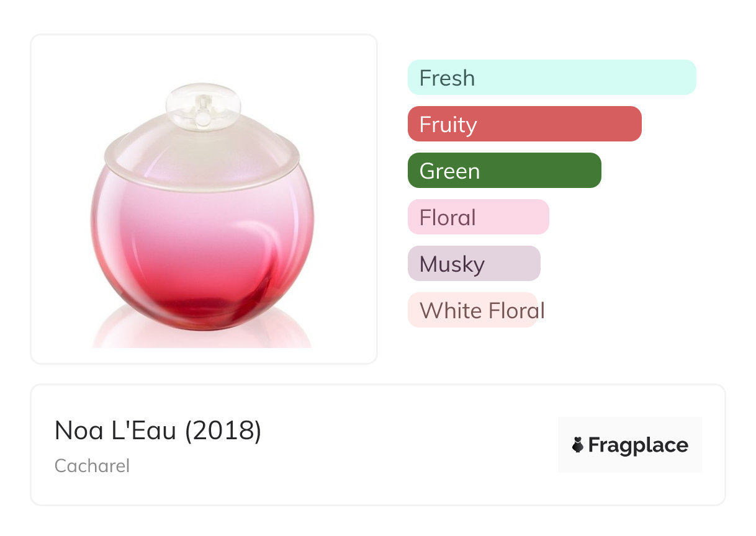Viewport: 756px width, 536px height.
Task: Select the White Floral accord bar
Action: tap(473, 310)
